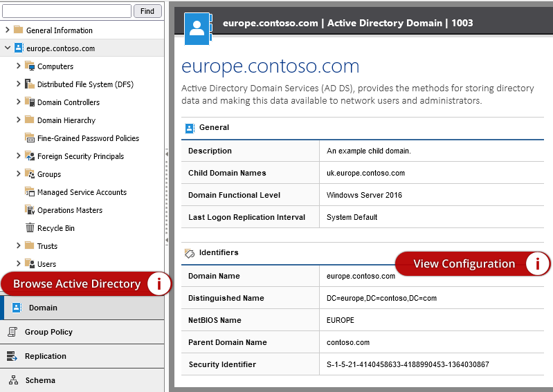Expand the Domain Hierarchy node

point(18,120)
